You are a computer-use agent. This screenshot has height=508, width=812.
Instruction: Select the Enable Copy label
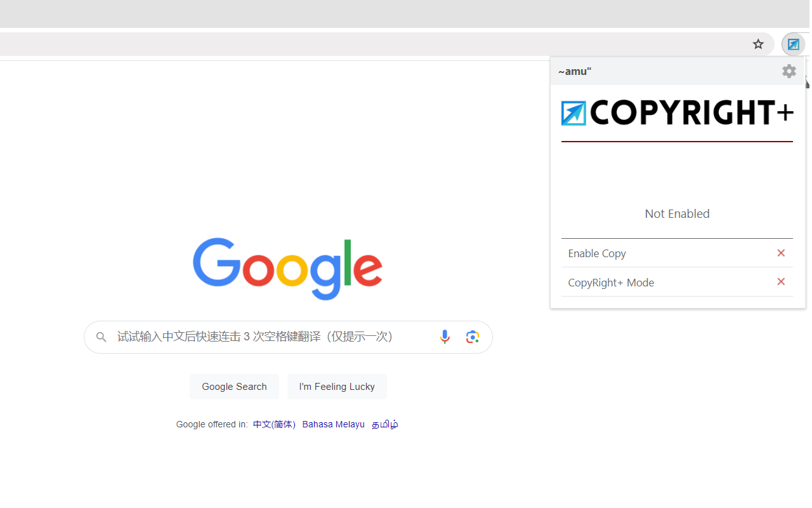click(x=597, y=253)
